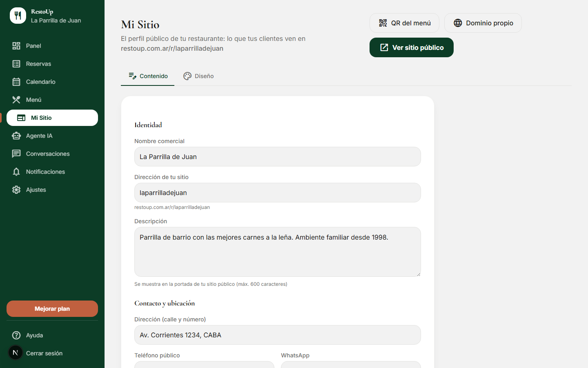
Task: Open Notificaciones in the sidebar
Action: 52,172
